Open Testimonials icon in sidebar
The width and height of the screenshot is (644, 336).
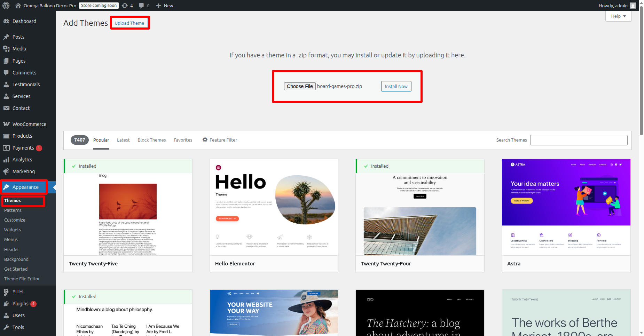pyautogui.click(x=6, y=85)
